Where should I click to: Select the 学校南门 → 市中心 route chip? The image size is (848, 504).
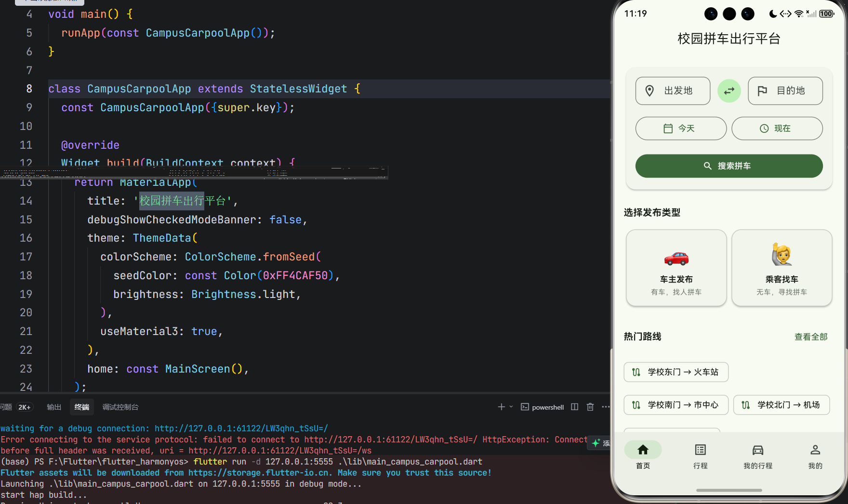(676, 405)
